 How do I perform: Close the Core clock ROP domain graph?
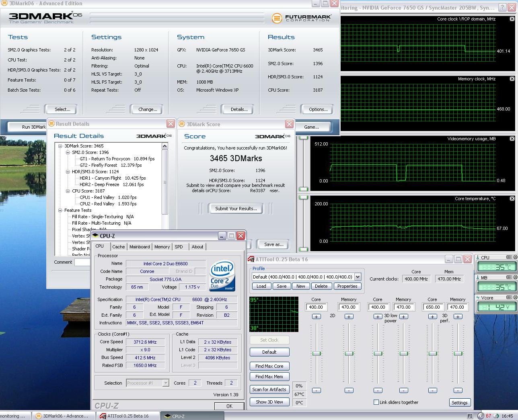coord(512,19)
